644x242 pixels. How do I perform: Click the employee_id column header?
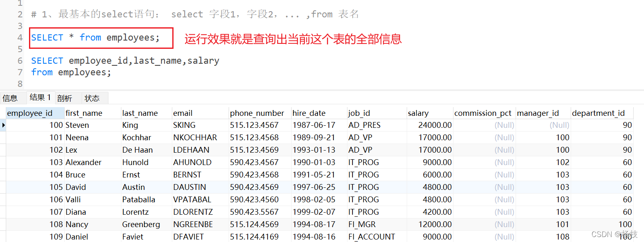click(x=35, y=113)
